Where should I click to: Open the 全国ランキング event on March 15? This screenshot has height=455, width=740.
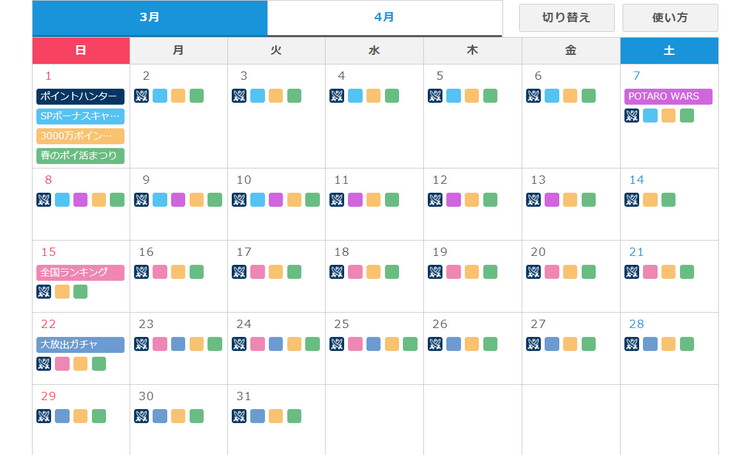tap(80, 272)
